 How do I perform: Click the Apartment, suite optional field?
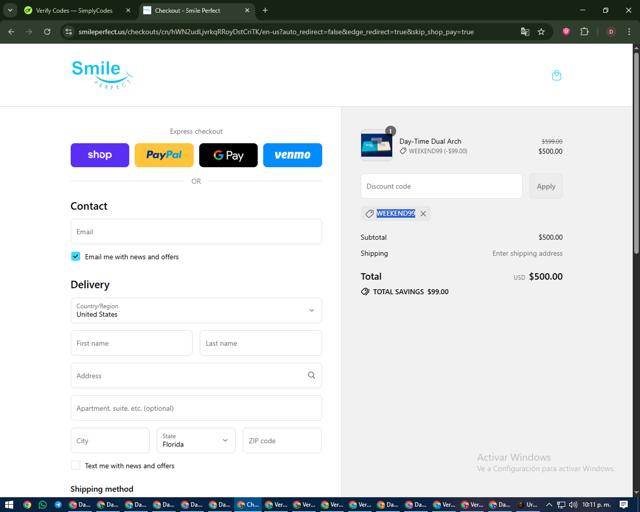click(196, 408)
